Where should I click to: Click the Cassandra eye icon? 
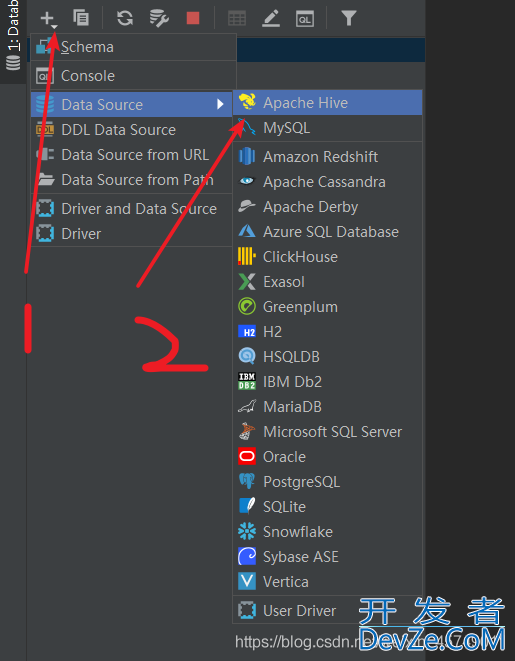[247, 181]
